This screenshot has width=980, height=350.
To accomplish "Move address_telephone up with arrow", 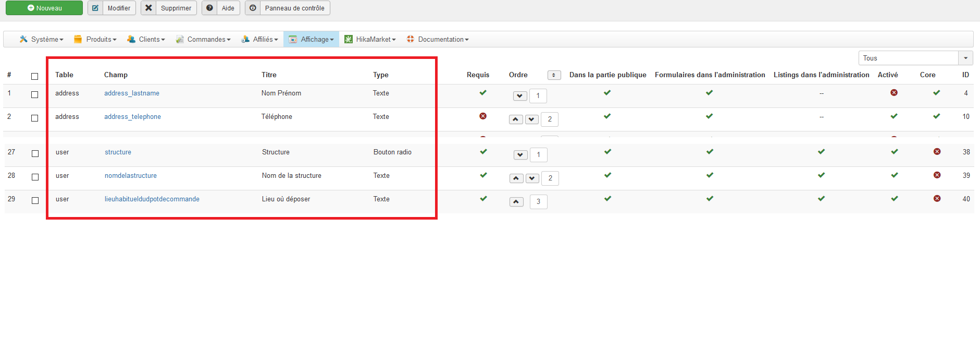I will (x=516, y=119).
